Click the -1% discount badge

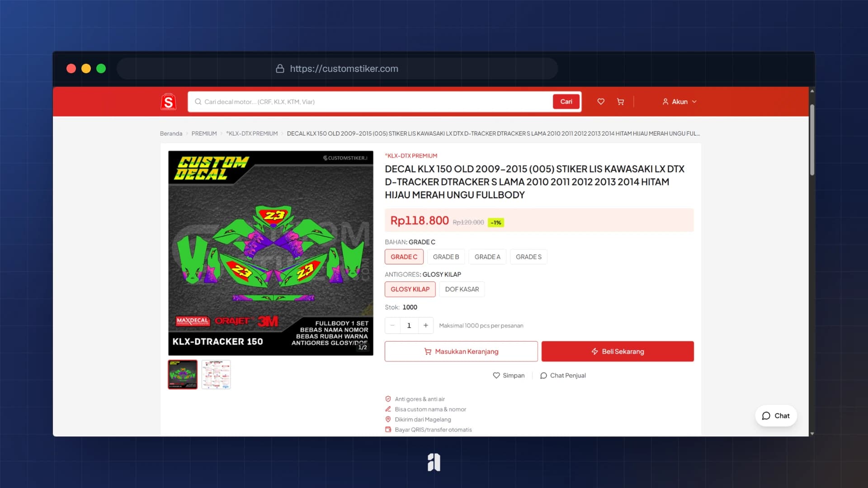click(x=496, y=222)
